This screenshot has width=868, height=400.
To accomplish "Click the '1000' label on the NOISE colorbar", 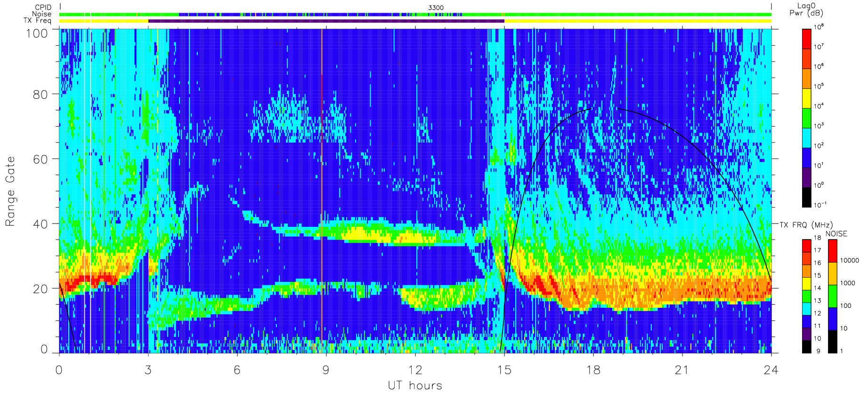I will click(x=848, y=283).
